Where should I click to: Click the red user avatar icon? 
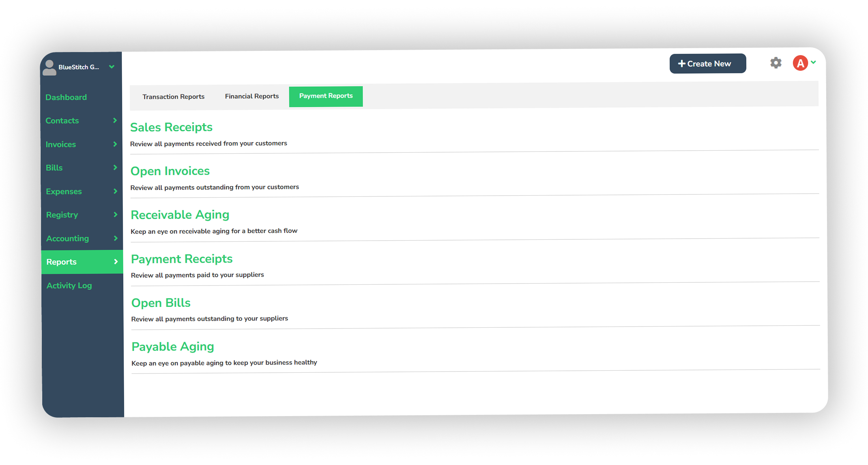click(800, 63)
